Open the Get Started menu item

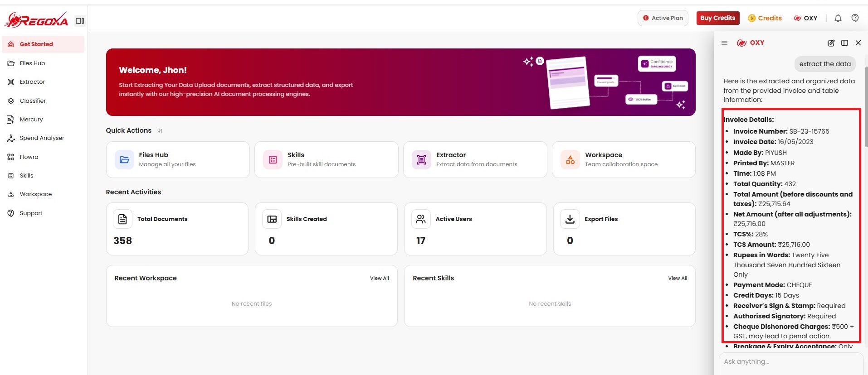click(x=43, y=44)
